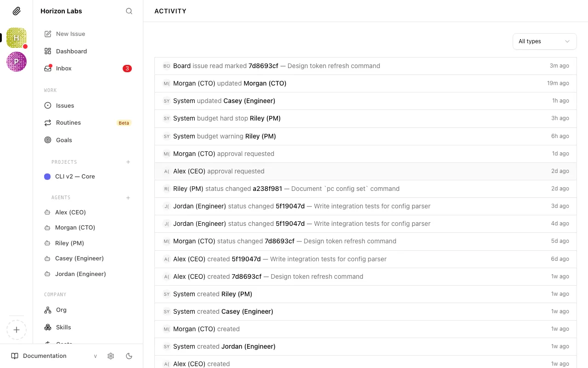The image size is (588, 368).
Task: Open the Dashboard page
Action: coord(88,51)
